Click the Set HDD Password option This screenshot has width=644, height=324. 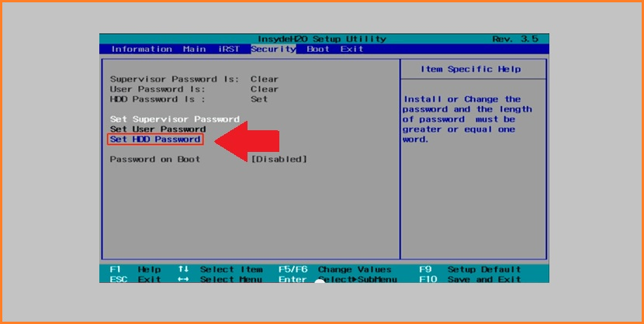(x=155, y=140)
